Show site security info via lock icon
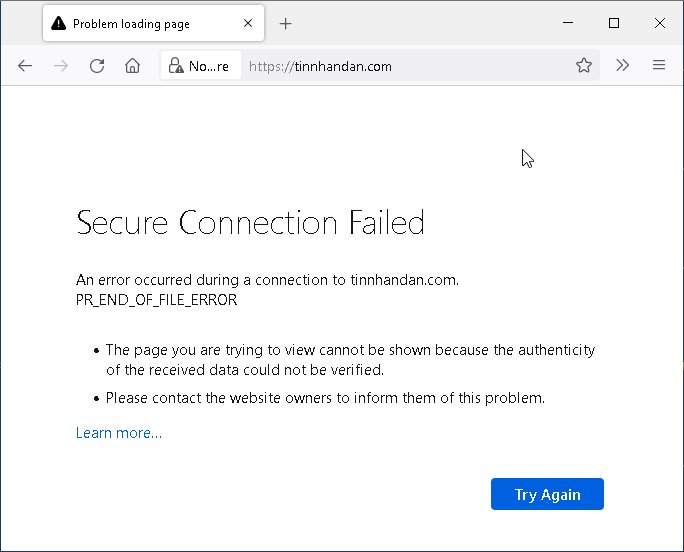This screenshot has height=552, width=684. click(176, 66)
